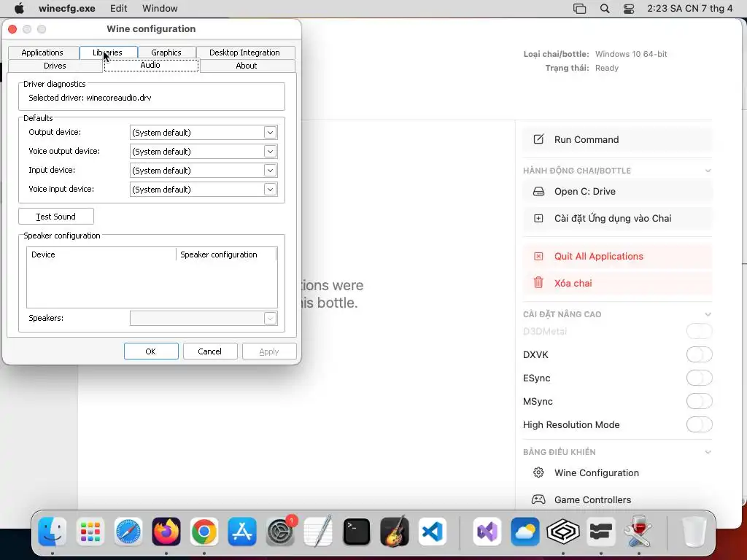Click Quit All Applications
This screenshot has width=747, height=560.
click(617, 256)
